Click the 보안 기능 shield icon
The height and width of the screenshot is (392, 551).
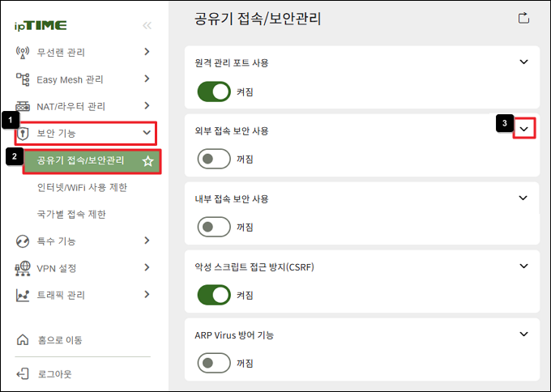23,134
